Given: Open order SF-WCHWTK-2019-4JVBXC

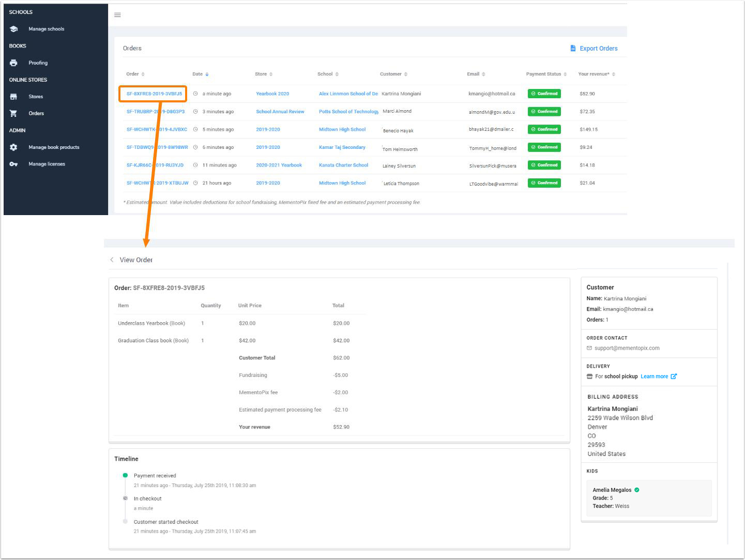Looking at the screenshot, I should click(157, 129).
